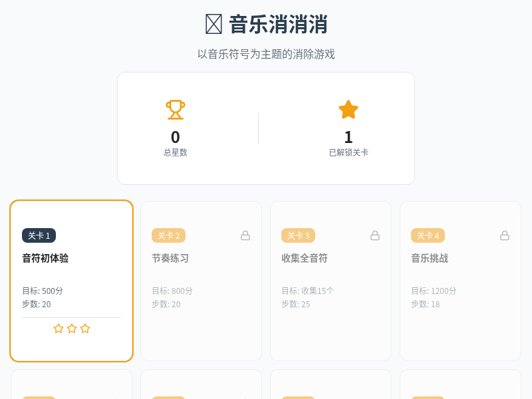
Task: Click the lock icon on 音乐挑战 card
Action: tap(503, 235)
